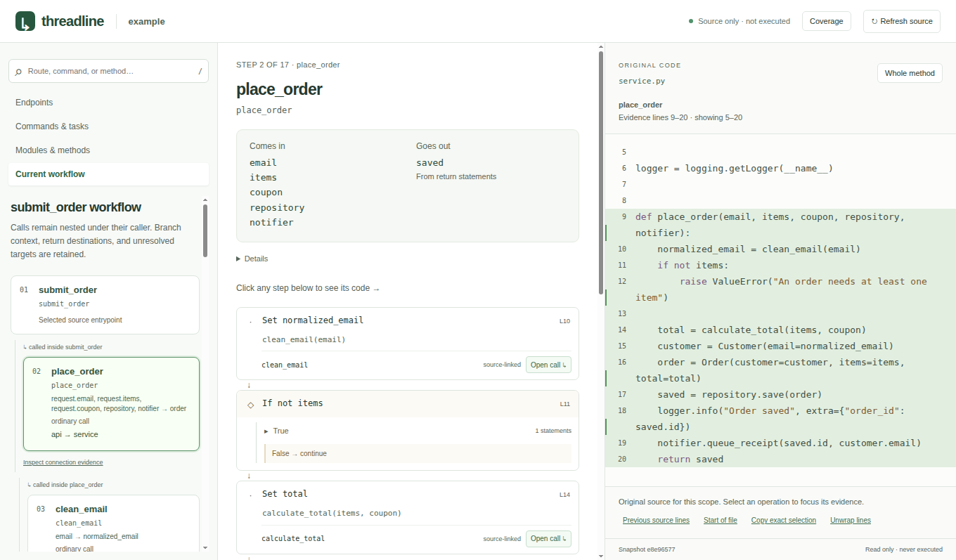
Task: Click the Unwrap lines link
Action: coord(851,520)
